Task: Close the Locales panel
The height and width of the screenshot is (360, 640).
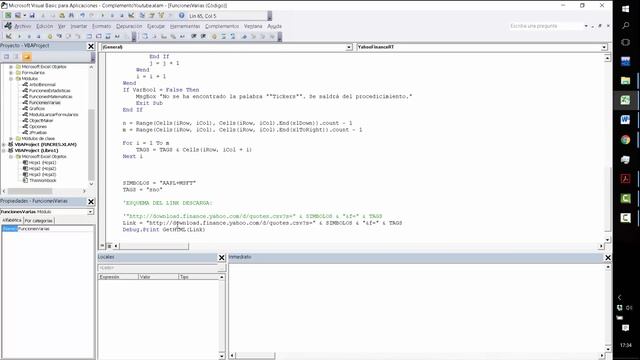Action: click(x=222, y=258)
